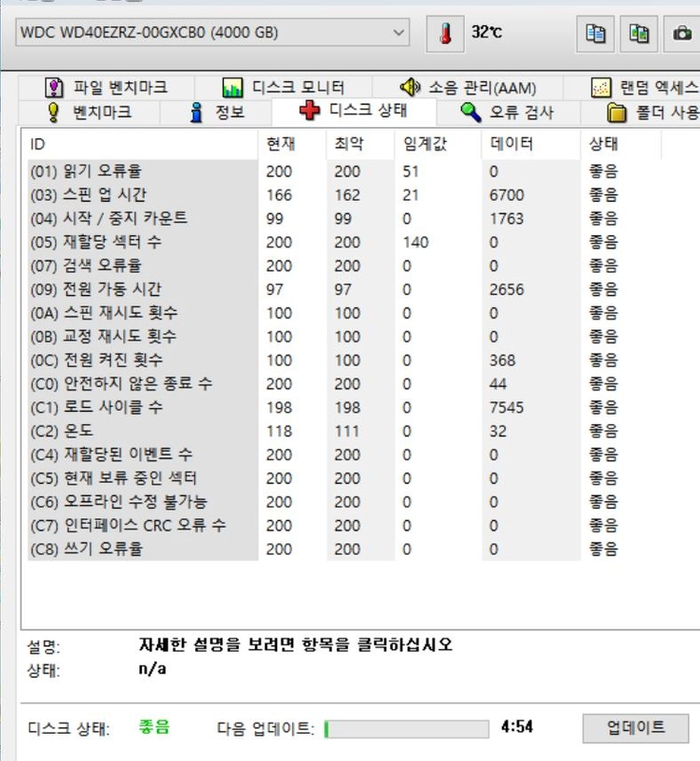Select the (C1) 로드 사이클 수 row
Screen dimensions: 700x761
pos(344,408)
